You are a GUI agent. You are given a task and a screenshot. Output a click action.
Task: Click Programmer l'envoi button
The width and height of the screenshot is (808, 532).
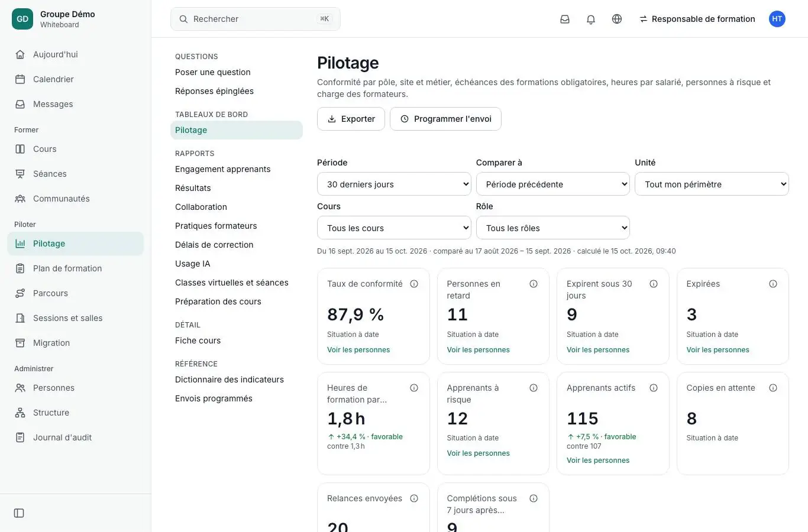click(446, 119)
